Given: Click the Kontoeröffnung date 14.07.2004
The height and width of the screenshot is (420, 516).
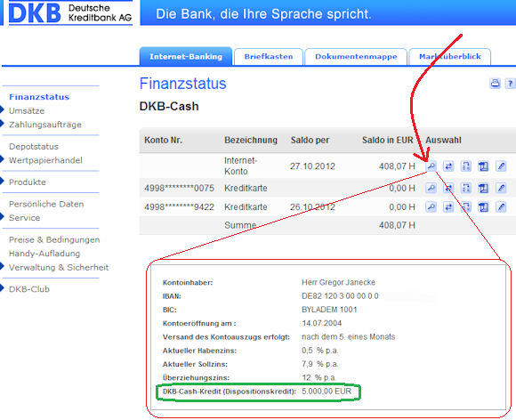Looking at the screenshot, I should (x=321, y=323).
